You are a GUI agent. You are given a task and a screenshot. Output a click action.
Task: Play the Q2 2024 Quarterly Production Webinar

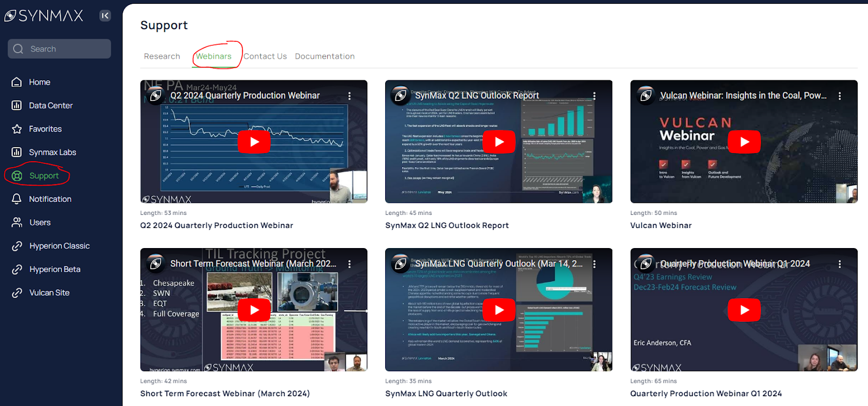click(254, 142)
